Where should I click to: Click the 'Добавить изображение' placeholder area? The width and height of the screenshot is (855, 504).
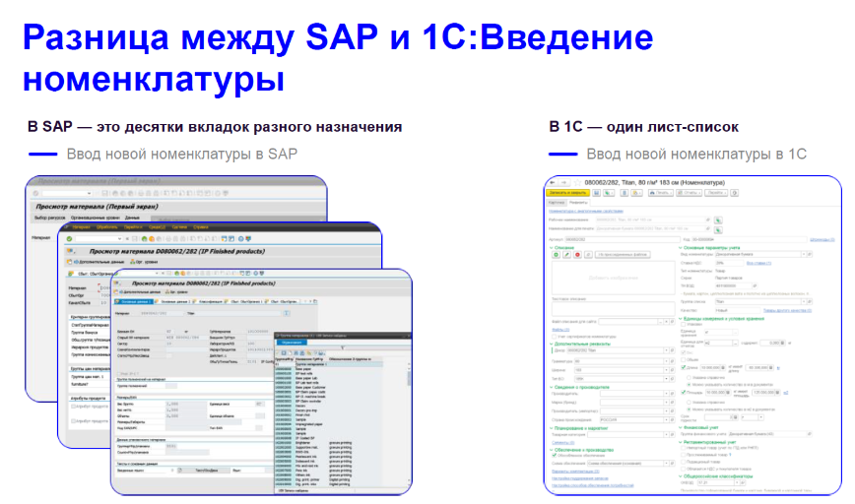point(613,278)
